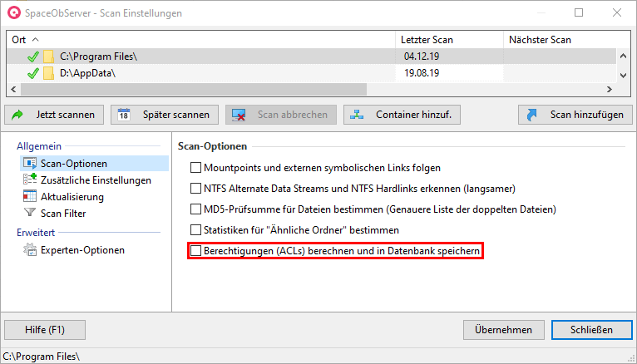Check Statistiken für "Ähnliche Ordner" bestimmen
637x364 pixels.
click(x=195, y=229)
